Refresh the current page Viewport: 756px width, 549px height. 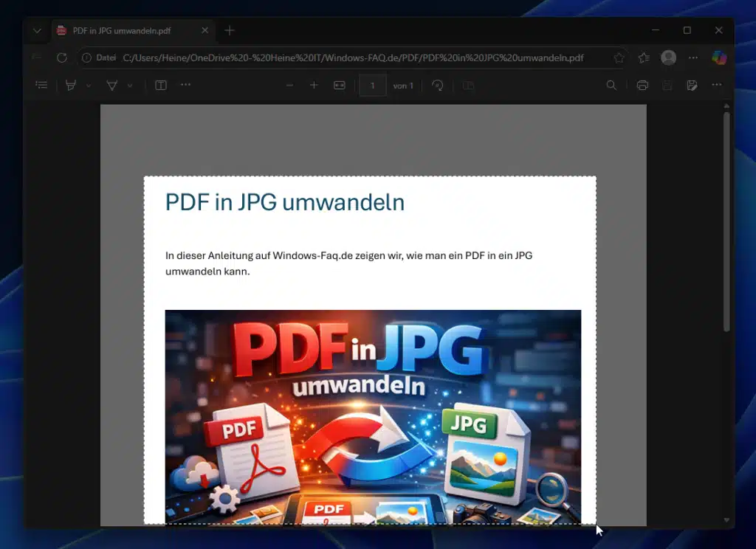click(x=62, y=58)
